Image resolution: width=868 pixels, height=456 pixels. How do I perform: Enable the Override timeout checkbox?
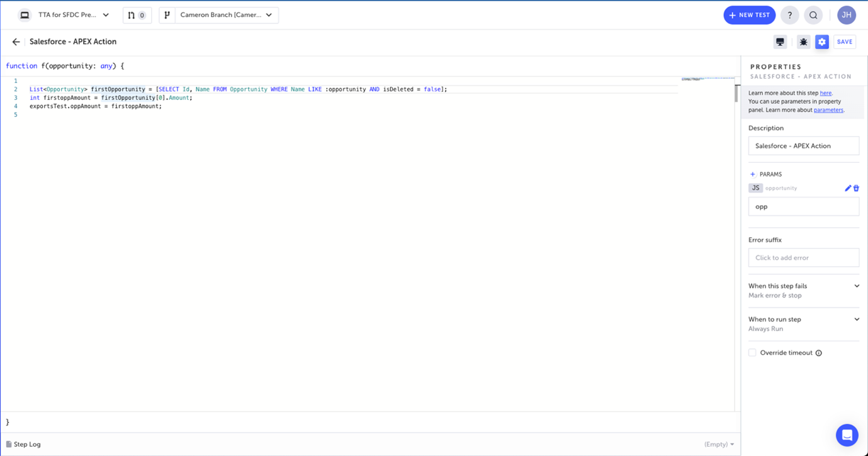click(752, 353)
